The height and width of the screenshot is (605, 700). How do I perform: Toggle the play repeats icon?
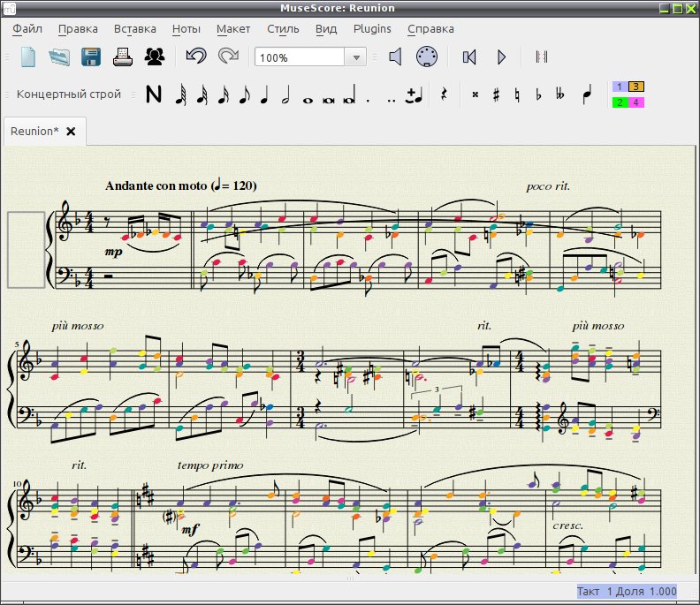542,57
